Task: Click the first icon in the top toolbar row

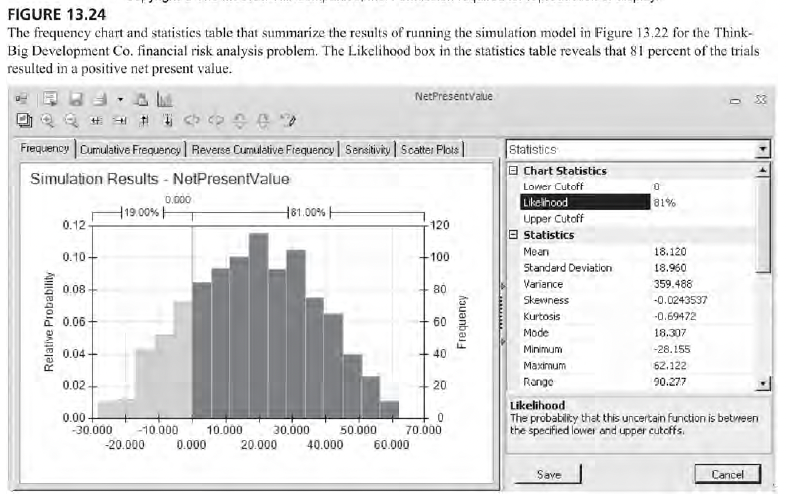Action: click(21, 99)
